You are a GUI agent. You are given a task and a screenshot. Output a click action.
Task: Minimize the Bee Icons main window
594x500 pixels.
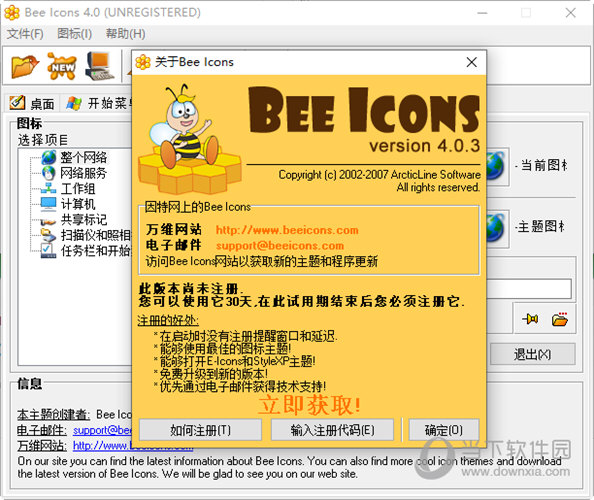click(482, 13)
